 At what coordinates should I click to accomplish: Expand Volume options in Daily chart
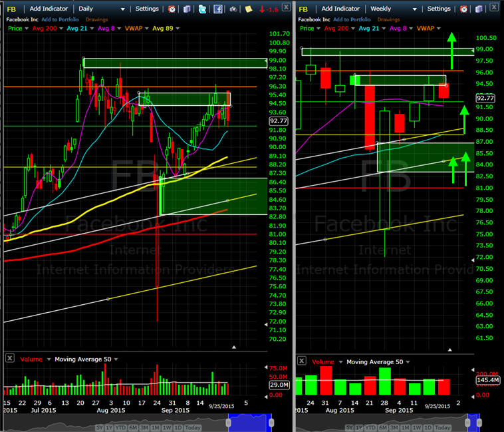coord(49,359)
